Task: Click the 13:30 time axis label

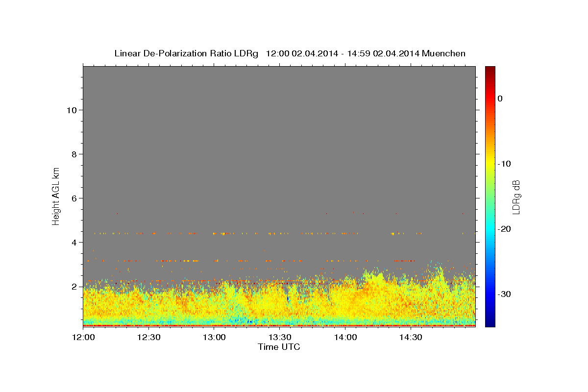Action: click(279, 337)
